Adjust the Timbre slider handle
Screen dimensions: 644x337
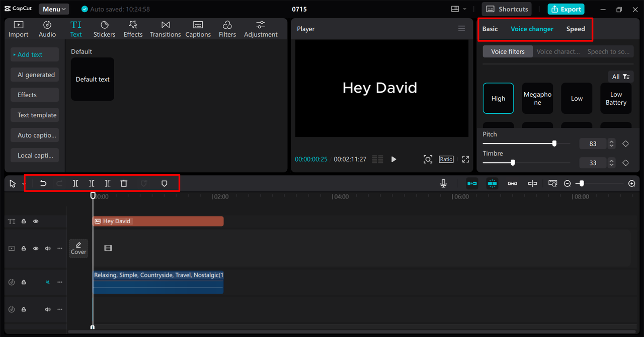pos(513,163)
